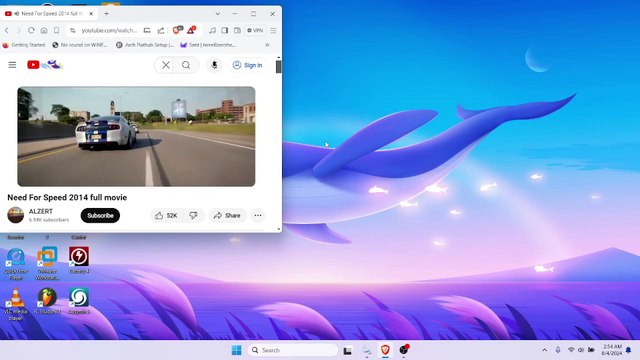Screen dimensions: 640x360
Task: Click the browser page vertical scrollbar
Action: pyautogui.click(x=279, y=67)
